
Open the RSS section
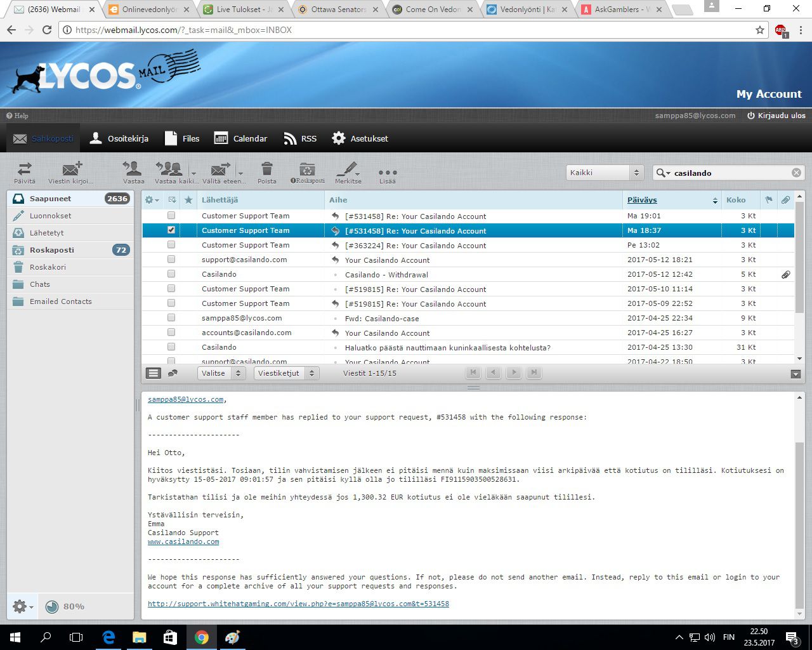pos(300,138)
